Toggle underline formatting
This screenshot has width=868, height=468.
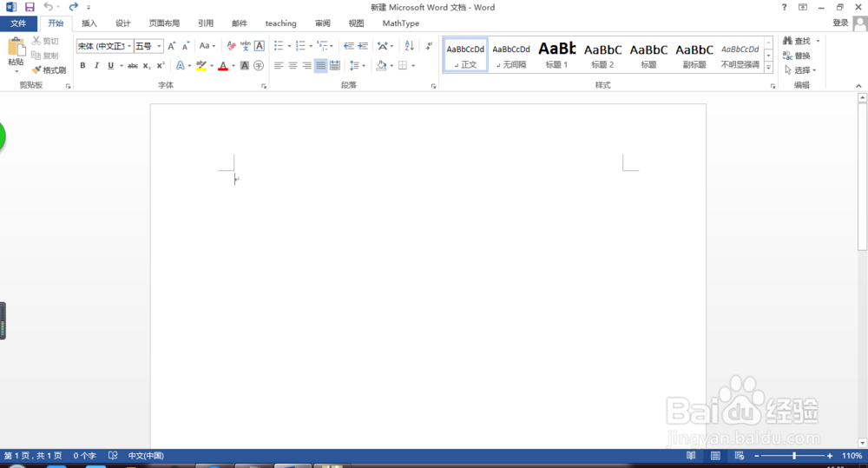tap(111, 65)
